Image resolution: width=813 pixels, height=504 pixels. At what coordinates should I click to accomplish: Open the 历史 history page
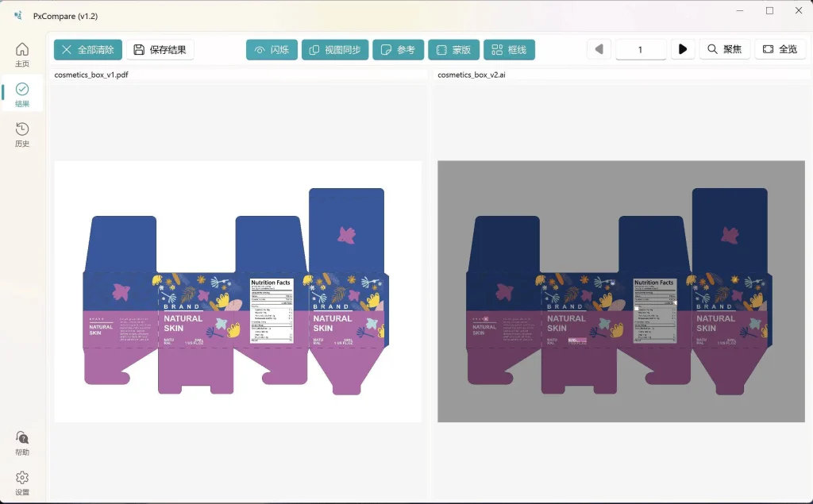22,134
